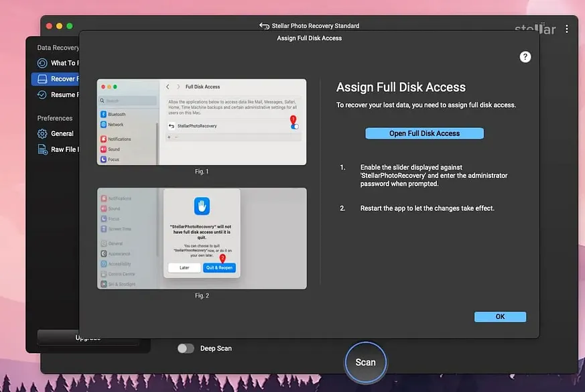
Task: Toggle the Deep Scan switch
Action: 186,348
